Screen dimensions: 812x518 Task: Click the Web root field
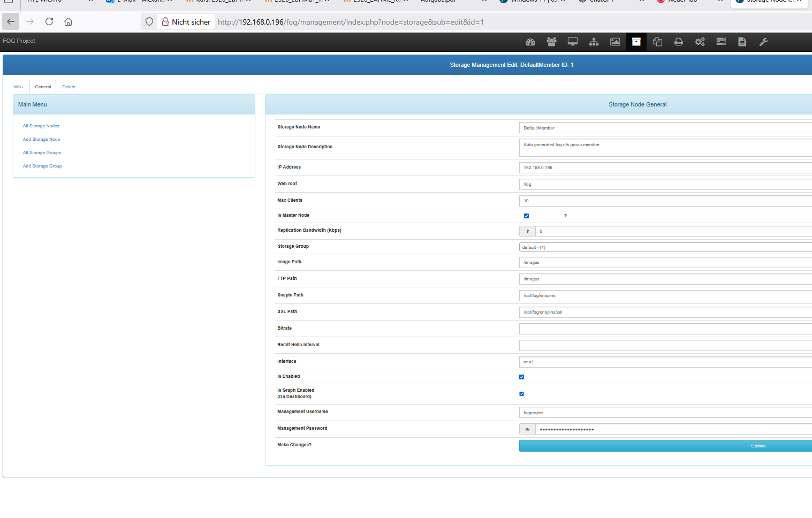pyautogui.click(x=665, y=184)
